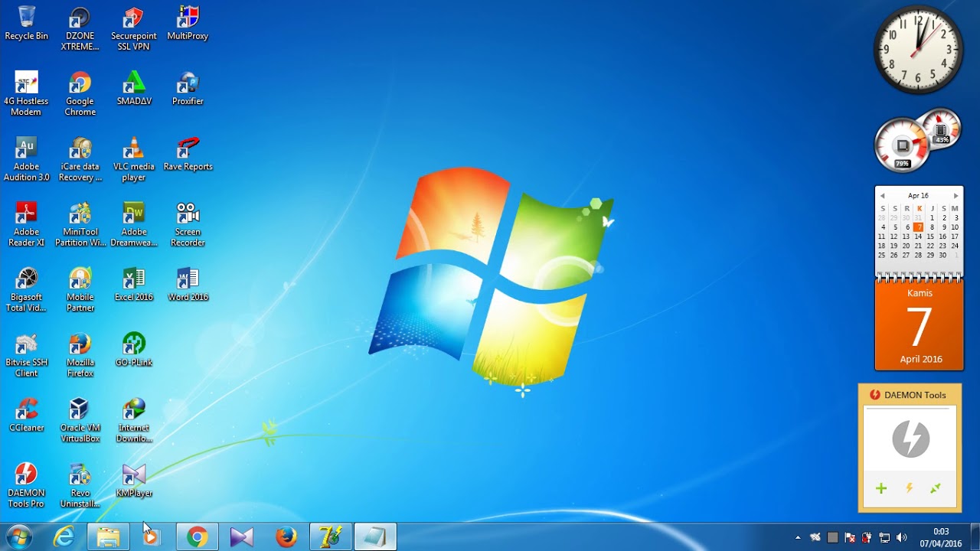Viewport: 980px width, 551px height.
Task: Open KMPlayer desktop shortcut
Action: tap(134, 480)
